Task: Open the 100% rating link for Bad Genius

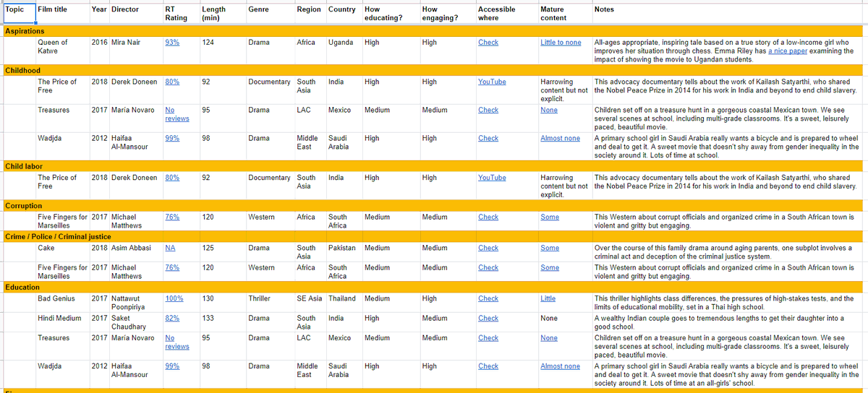Action: tap(174, 298)
